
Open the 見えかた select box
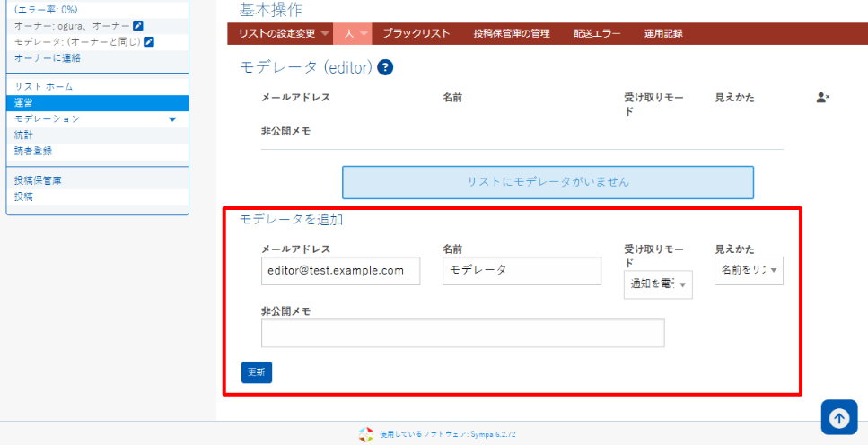749,271
